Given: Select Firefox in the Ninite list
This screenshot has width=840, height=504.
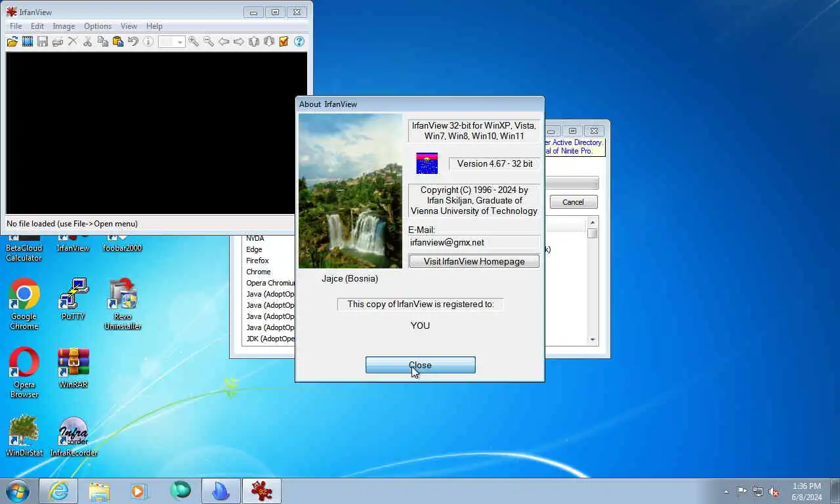Looking at the screenshot, I should (257, 261).
